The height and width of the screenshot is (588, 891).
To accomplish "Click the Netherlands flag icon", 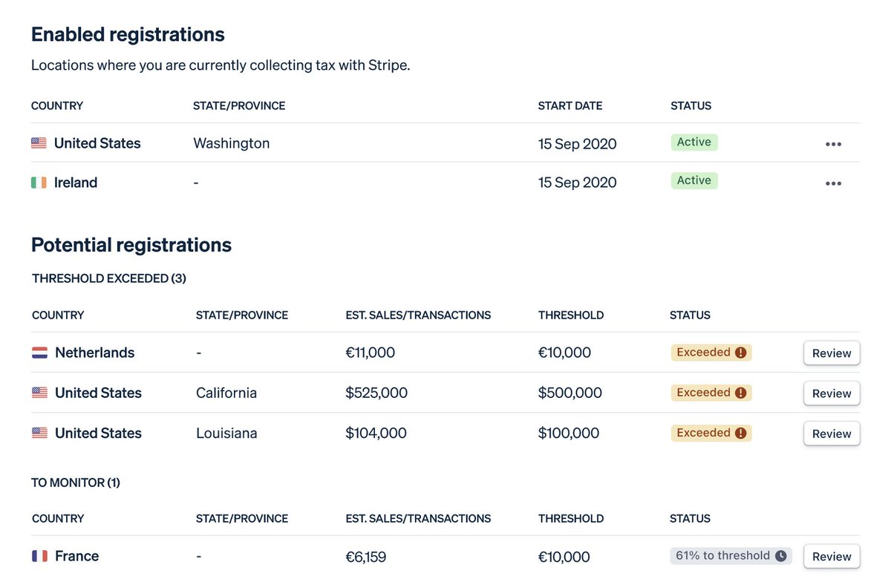I will coord(39,353).
